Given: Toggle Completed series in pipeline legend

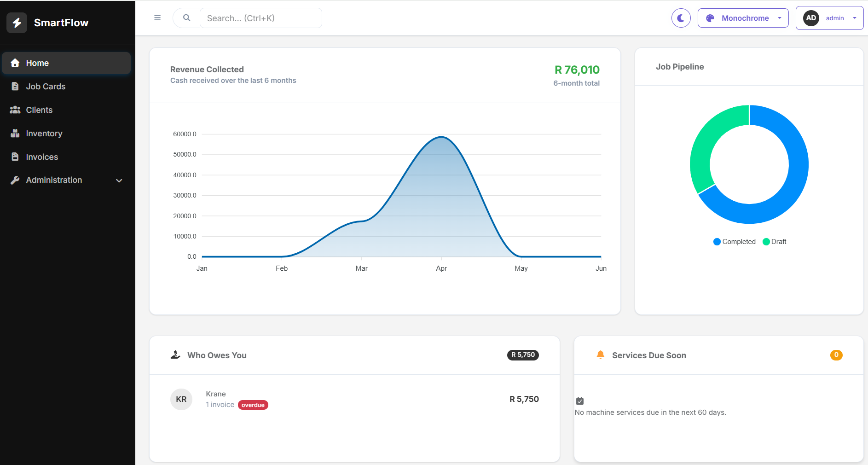Looking at the screenshot, I should (735, 242).
